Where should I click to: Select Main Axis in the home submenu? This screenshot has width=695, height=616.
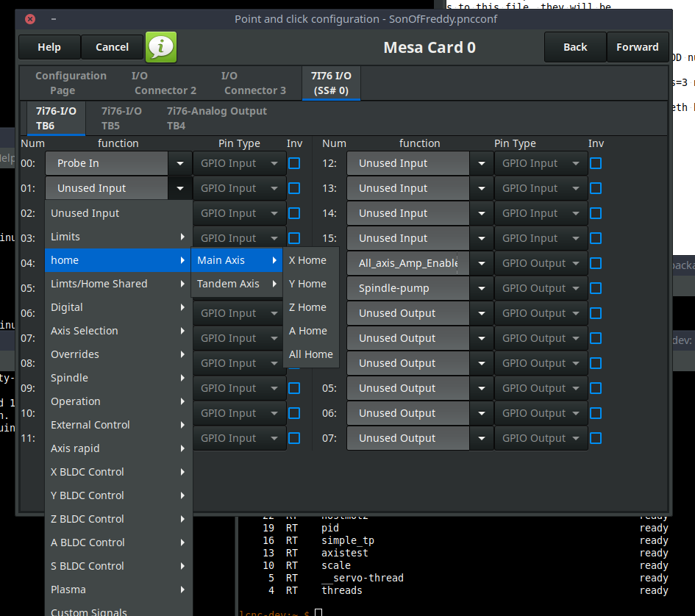click(x=237, y=260)
